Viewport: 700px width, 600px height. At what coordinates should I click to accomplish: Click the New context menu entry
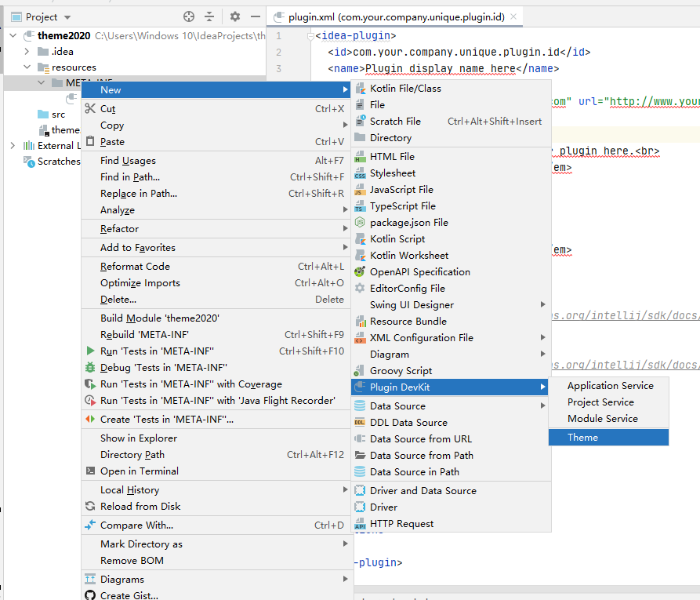[216, 89]
